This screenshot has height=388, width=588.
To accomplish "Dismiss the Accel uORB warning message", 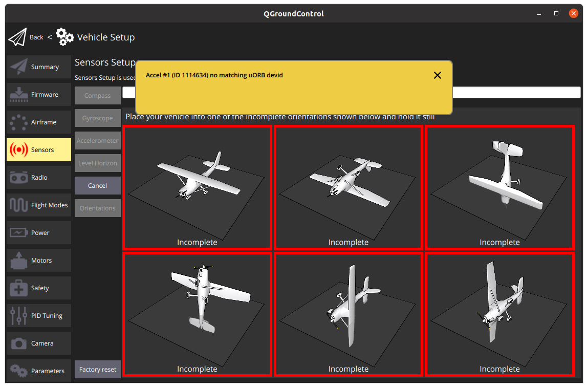I will [438, 75].
